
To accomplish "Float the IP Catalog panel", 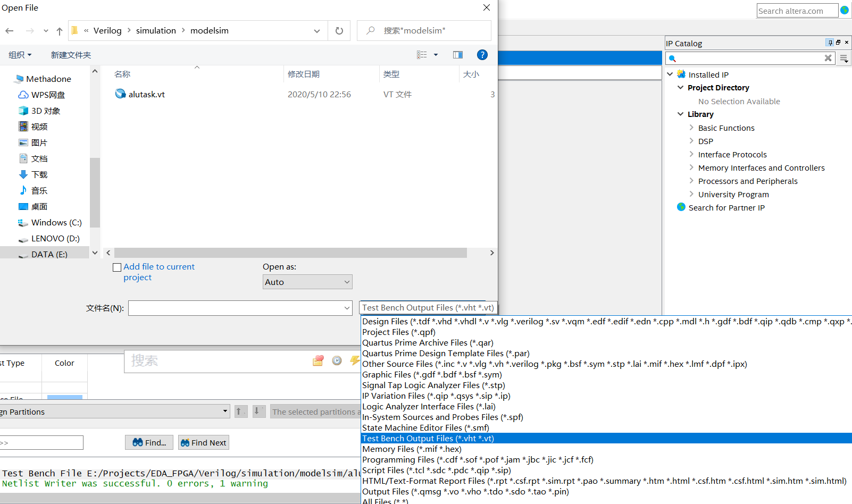I will [837, 43].
